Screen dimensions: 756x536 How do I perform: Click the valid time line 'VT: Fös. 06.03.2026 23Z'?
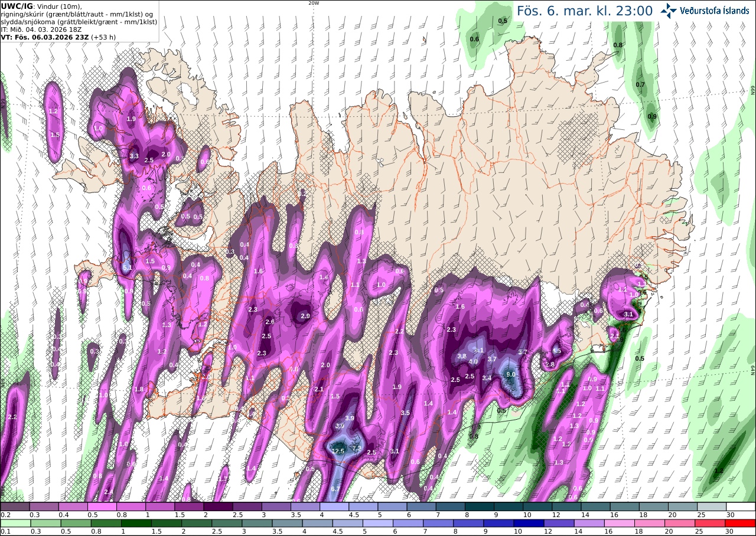coord(44,37)
